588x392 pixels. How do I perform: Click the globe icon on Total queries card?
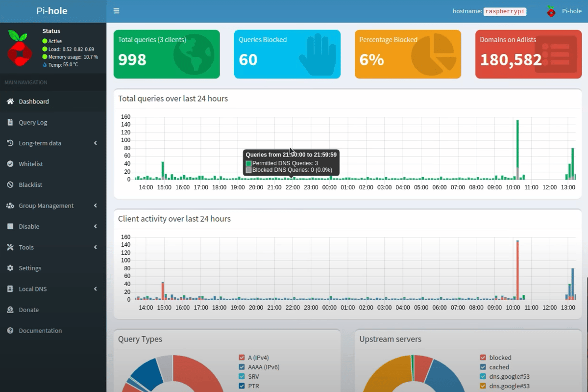(194, 54)
